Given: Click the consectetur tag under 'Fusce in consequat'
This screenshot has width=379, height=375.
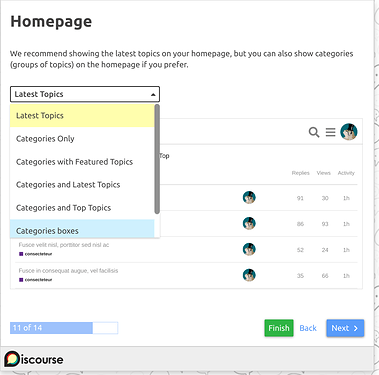Looking at the screenshot, I should [36, 280].
